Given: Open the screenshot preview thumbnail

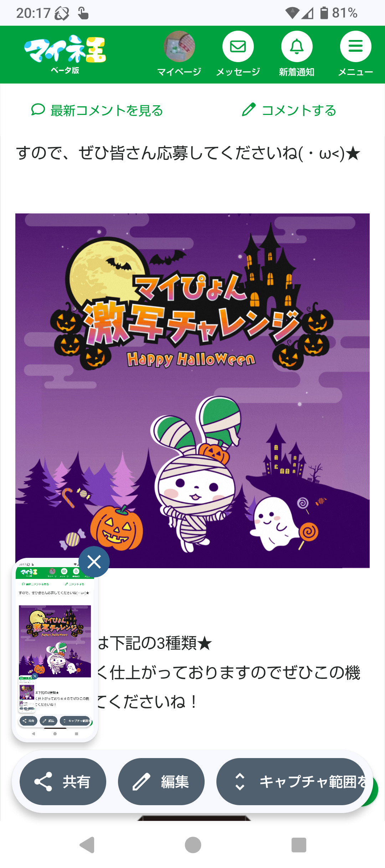Looking at the screenshot, I should tap(55, 650).
